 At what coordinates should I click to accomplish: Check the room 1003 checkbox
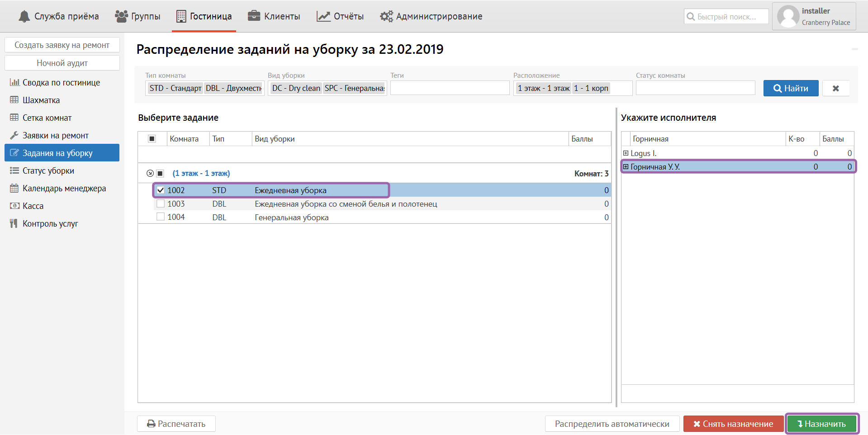click(161, 204)
